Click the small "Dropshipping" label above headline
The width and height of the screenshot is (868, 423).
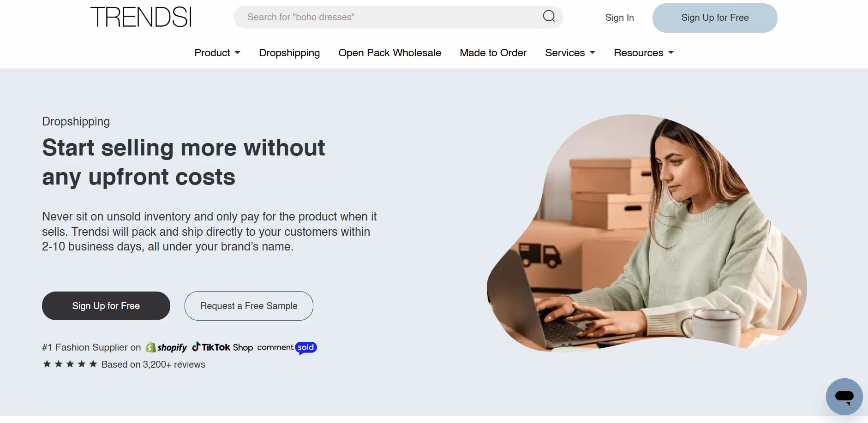[x=76, y=121]
